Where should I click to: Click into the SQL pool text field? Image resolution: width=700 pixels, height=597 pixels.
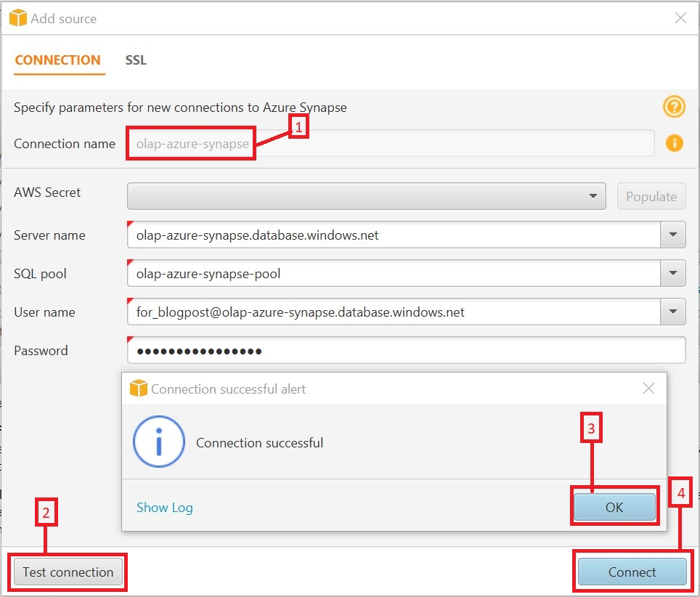[394, 273]
